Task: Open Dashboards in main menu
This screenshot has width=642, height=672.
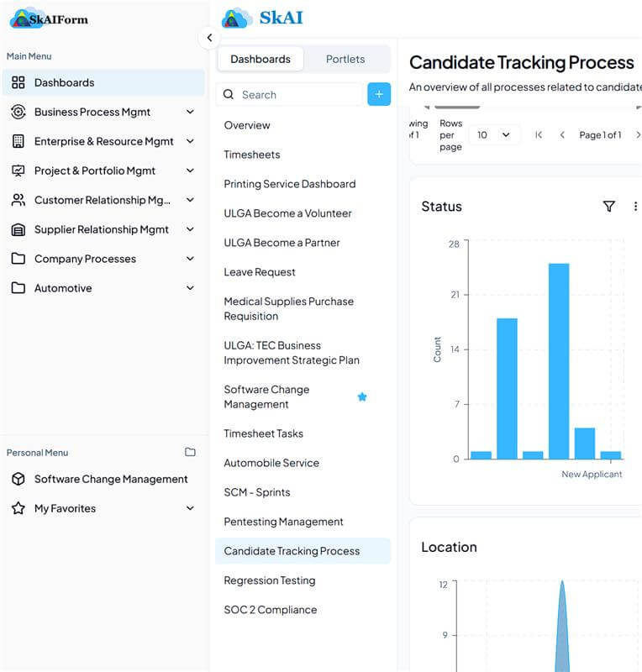Action: tap(103, 82)
